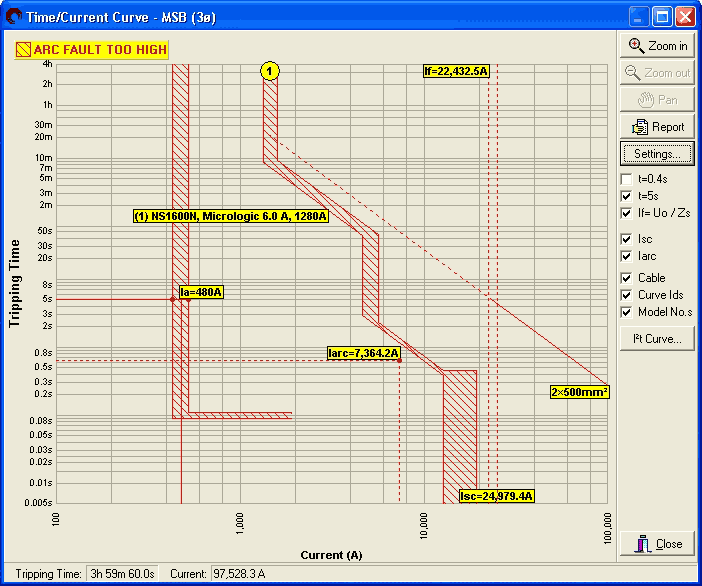Click the NS1600N Micrologic model label
Viewport: 702px width, 586px height.
(231, 215)
